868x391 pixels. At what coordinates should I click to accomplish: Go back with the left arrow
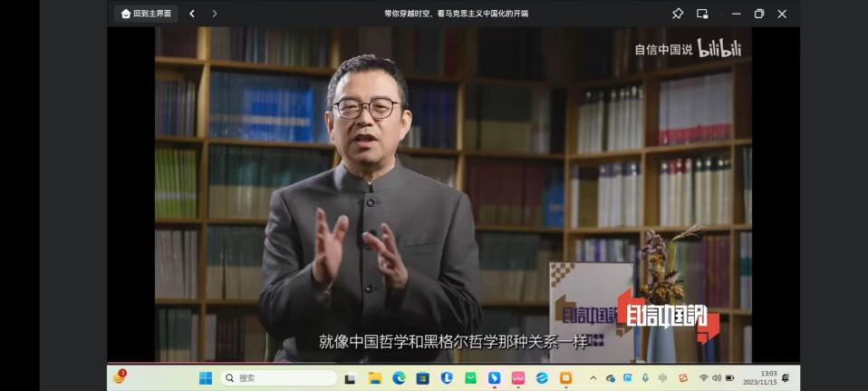coord(192,14)
